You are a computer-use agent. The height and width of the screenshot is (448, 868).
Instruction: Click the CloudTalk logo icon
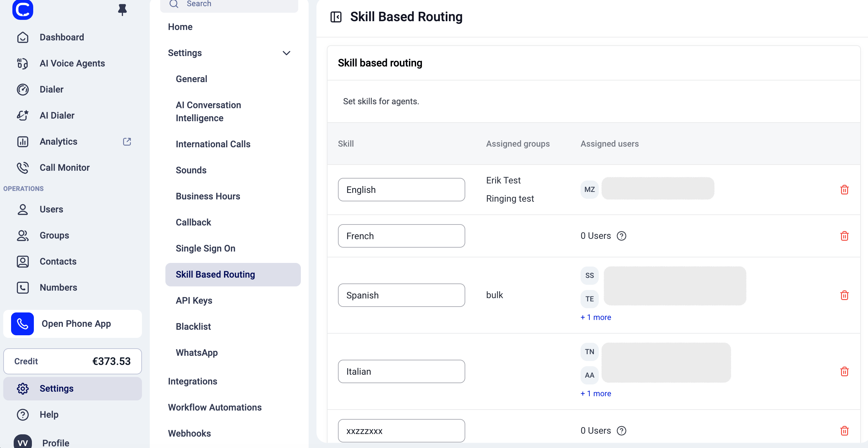coord(22,9)
